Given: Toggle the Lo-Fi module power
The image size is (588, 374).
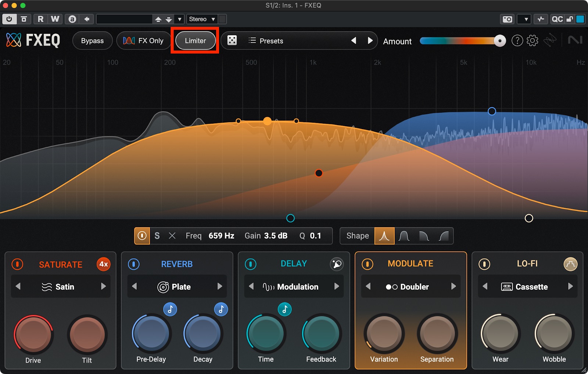Looking at the screenshot, I should (x=484, y=264).
